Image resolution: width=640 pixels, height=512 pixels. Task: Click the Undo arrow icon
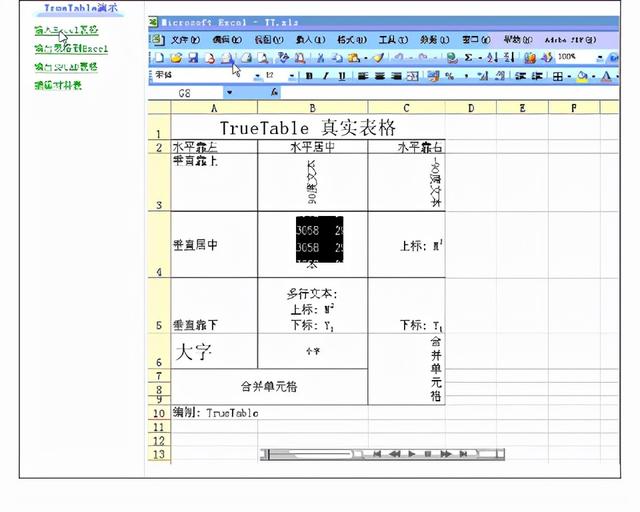click(399, 58)
